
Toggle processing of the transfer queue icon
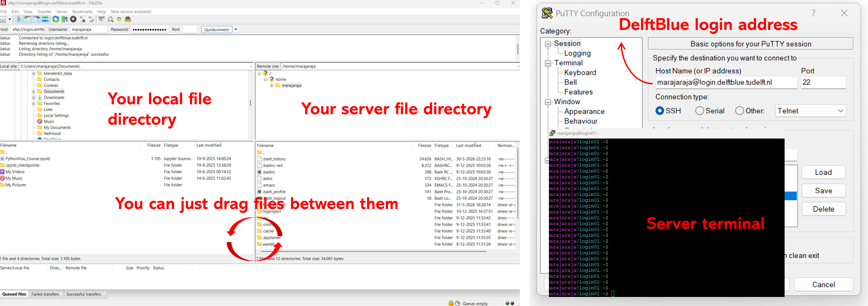tap(64, 19)
